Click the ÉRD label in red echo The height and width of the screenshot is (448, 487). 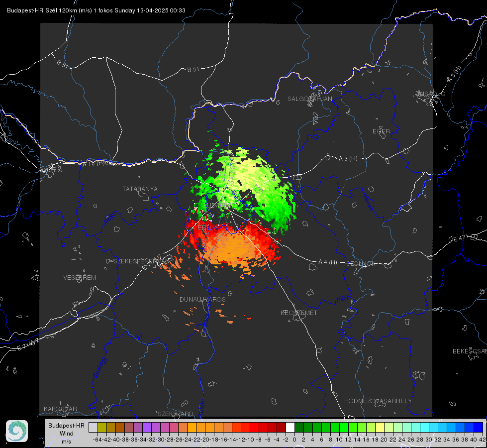pos(204,227)
